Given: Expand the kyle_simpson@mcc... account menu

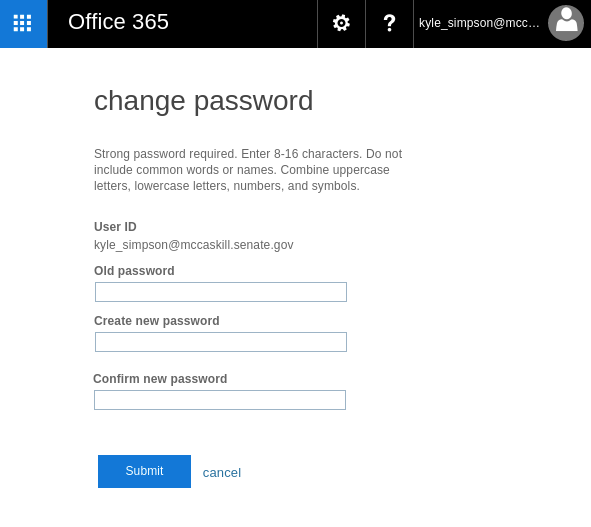Looking at the screenshot, I should 479,23.
